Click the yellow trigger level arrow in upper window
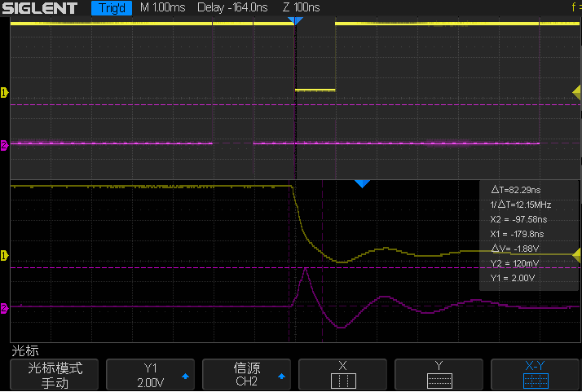The width and height of the screenshot is (582, 392). point(577,88)
